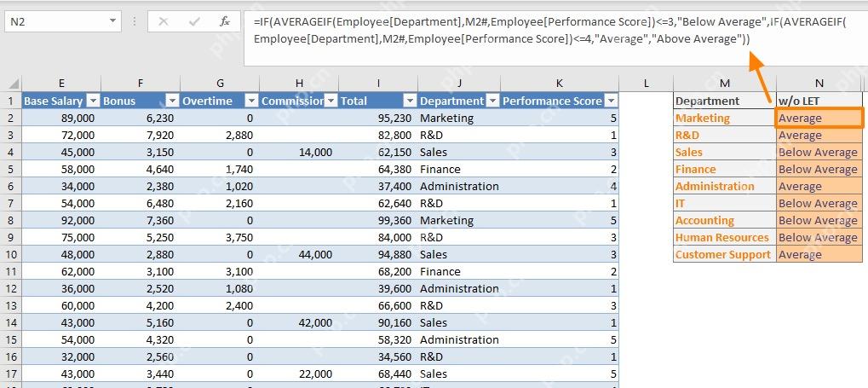
Task: Click the total cell 99,360
Action: tap(378, 220)
